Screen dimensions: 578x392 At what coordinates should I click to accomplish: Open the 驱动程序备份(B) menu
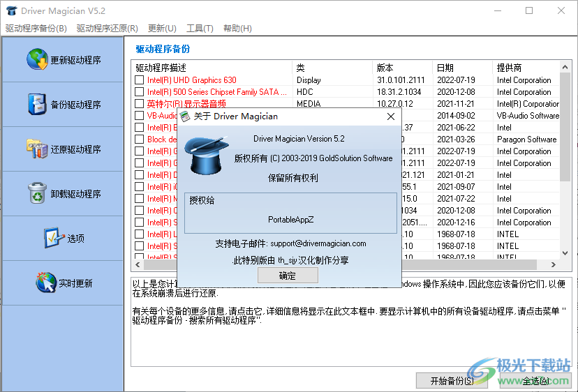(36, 29)
